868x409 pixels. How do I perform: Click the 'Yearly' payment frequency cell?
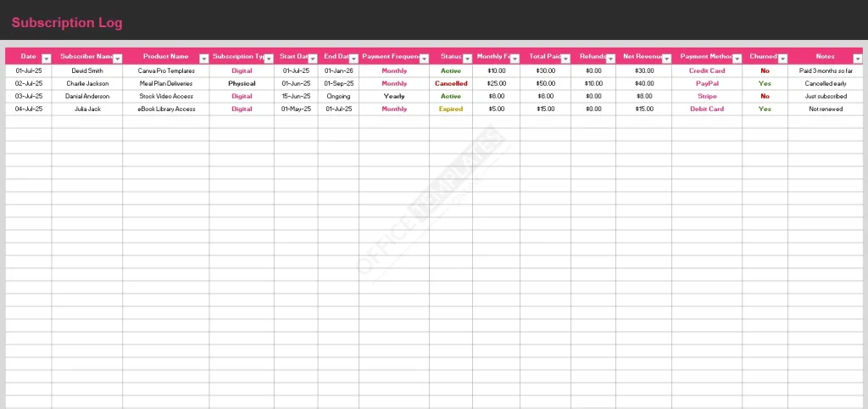pos(394,97)
